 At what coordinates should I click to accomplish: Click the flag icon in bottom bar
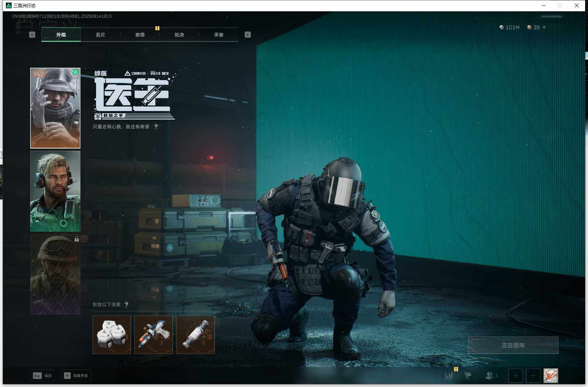click(468, 375)
